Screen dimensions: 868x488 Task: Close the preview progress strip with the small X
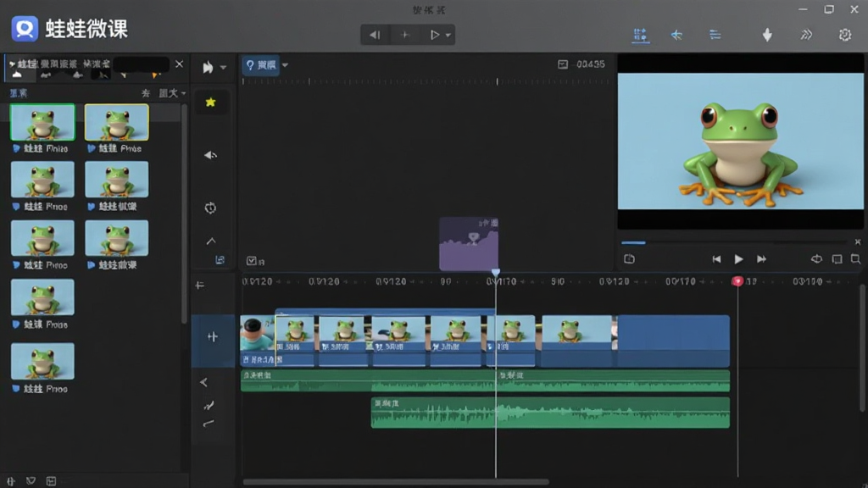858,241
